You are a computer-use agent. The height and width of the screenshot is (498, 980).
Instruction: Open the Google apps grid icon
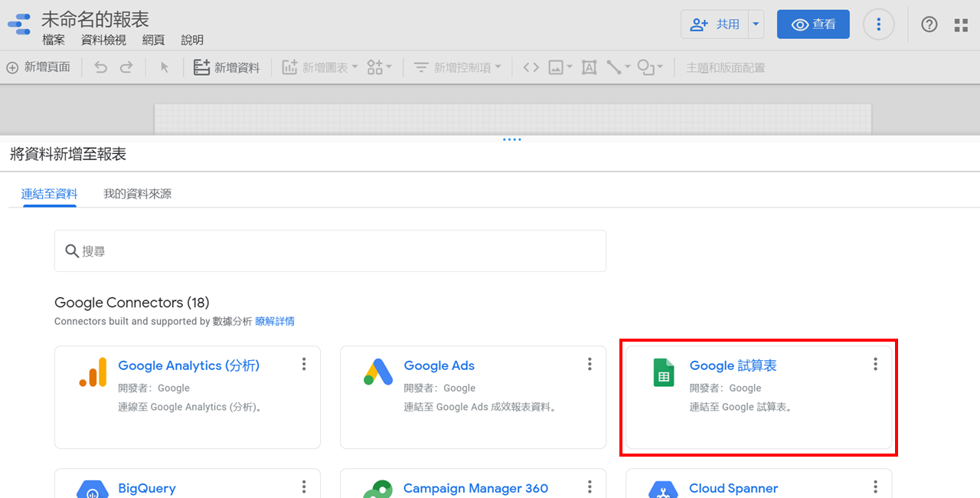961,25
